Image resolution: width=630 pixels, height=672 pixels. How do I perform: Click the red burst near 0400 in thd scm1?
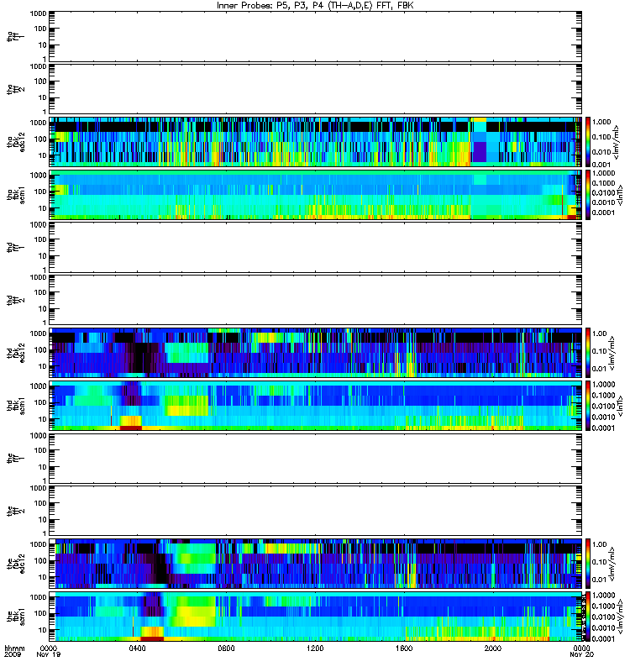[131, 428]
